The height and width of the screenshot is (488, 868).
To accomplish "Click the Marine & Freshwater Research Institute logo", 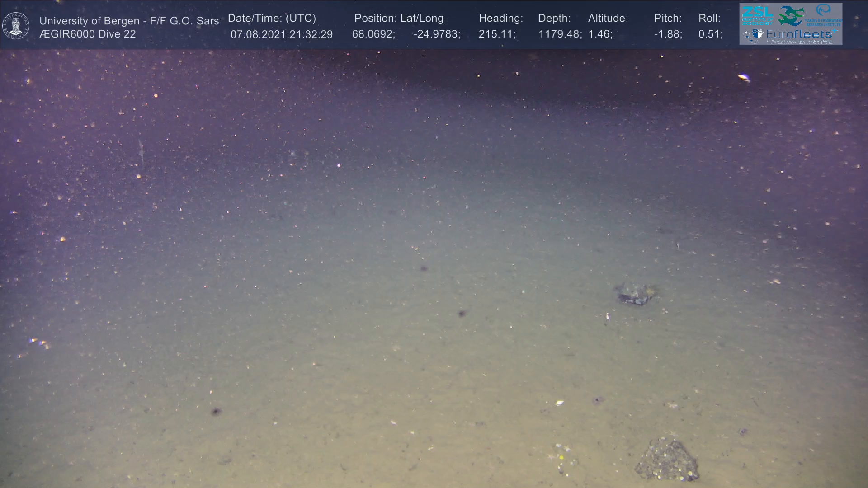I will [824, 15].
